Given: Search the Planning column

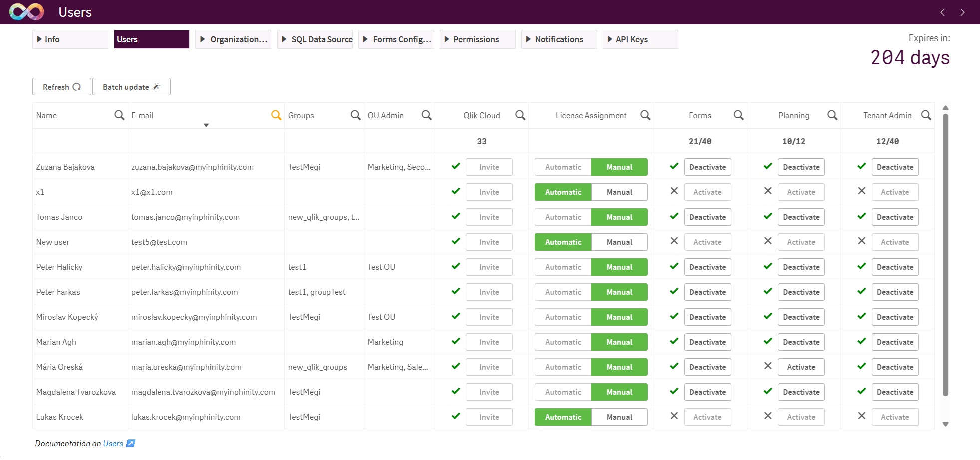Looking at the screenshot, I should (832, 115).
